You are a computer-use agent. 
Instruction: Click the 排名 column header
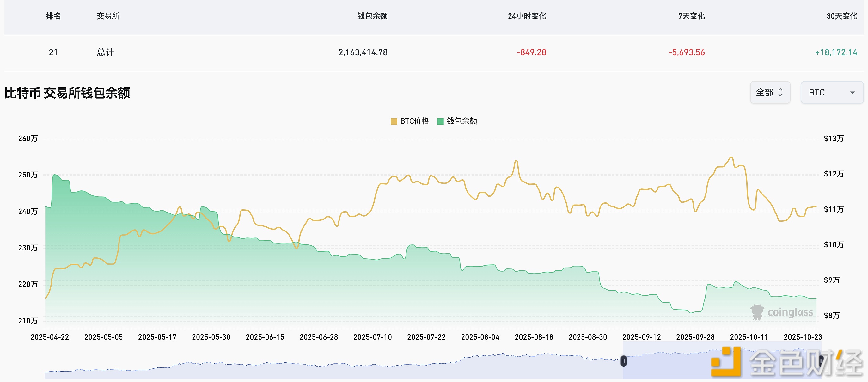(53, 16)
